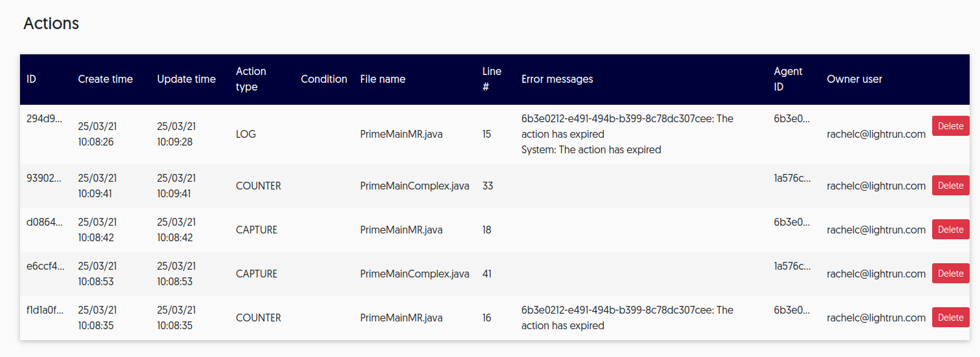This screenshot has height=357, width=980.
Task: Click the Condition column header
Action: point(324,79)
